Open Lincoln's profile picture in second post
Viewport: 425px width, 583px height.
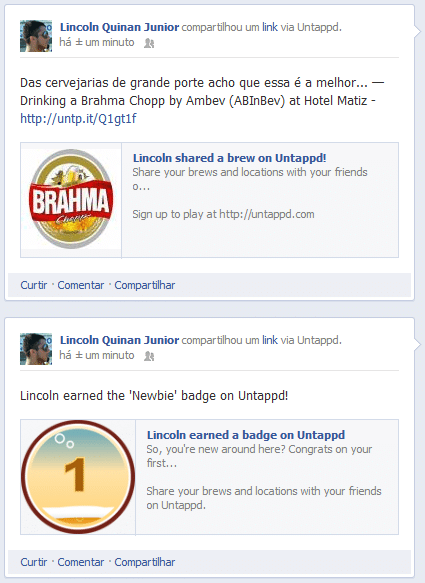[36, 349]
